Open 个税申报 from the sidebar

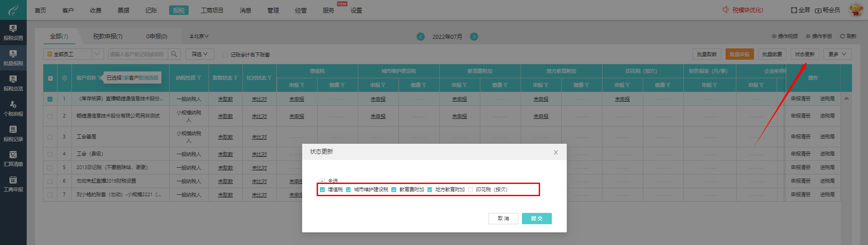point(13,108)
